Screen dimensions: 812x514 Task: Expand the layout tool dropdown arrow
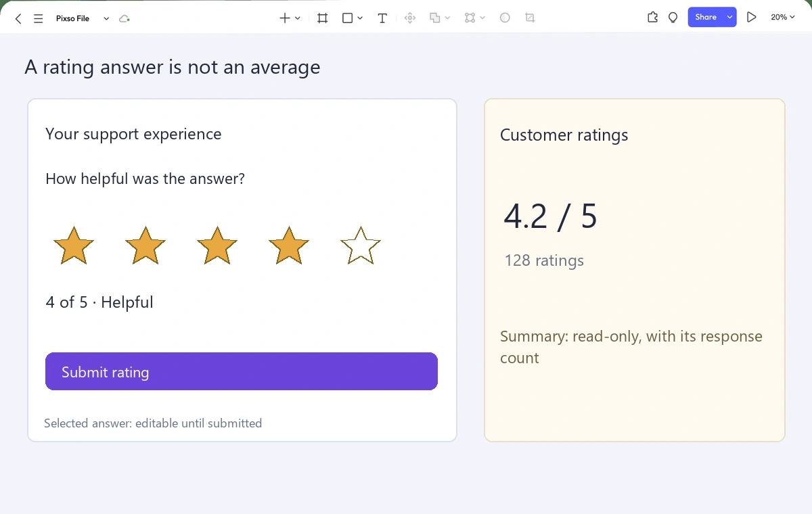coord(482,18)
